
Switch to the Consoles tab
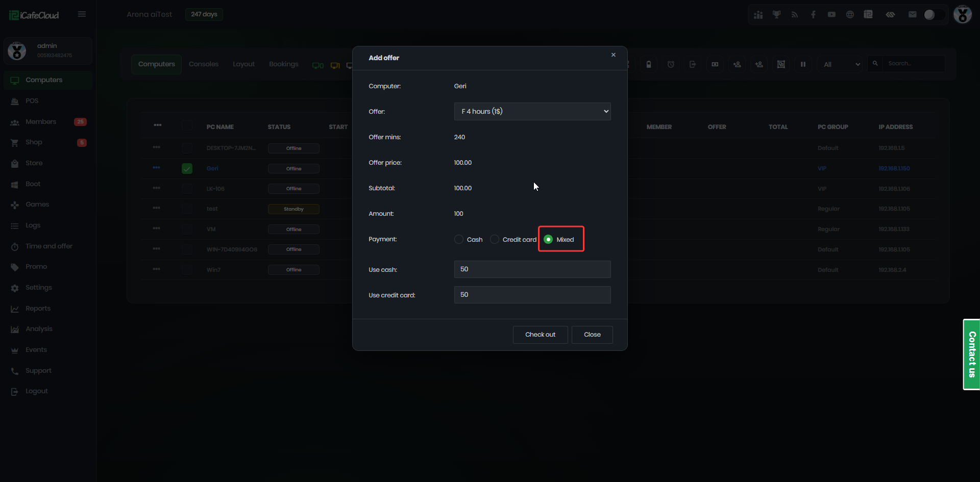pos(203,64)
